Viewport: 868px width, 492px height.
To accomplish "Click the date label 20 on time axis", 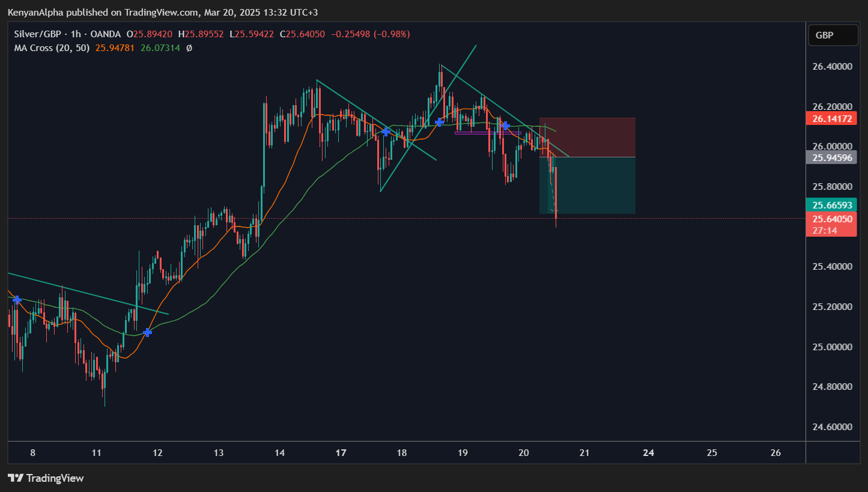I will pyautogui.click(x=523, y=452).
